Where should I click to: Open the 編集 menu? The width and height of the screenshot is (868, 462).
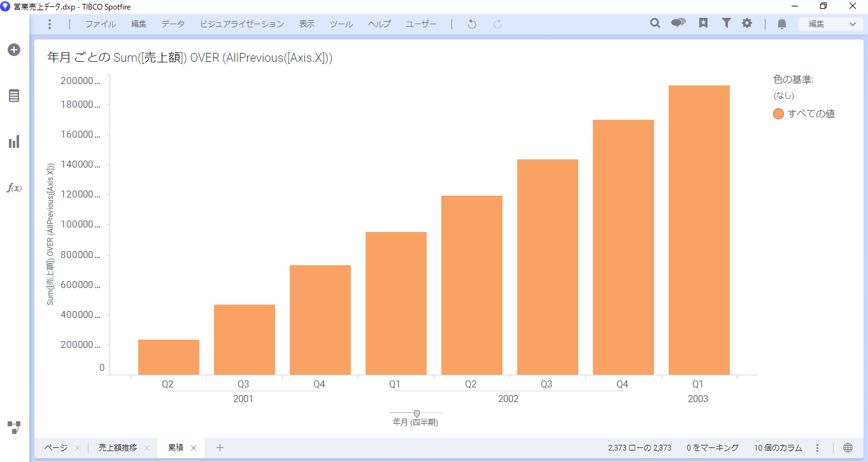(x=139, y=24)
